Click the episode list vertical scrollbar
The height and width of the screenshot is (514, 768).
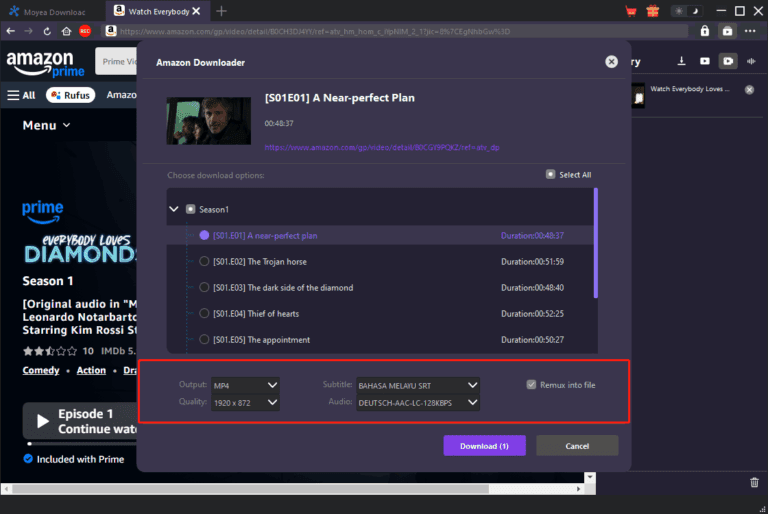pos(596,243)
